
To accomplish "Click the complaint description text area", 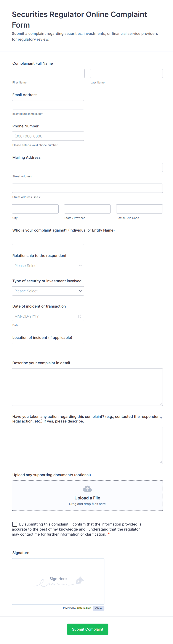I will (87, 387).
